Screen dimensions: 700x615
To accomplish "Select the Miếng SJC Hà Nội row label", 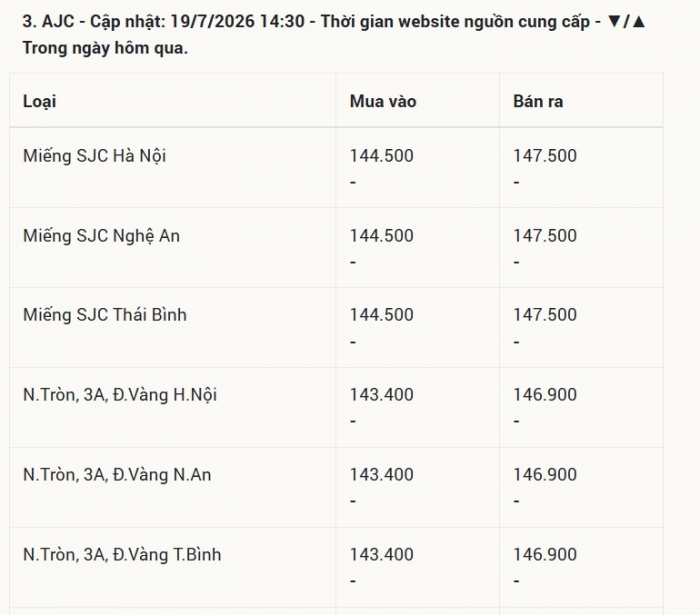I will 95,156.
